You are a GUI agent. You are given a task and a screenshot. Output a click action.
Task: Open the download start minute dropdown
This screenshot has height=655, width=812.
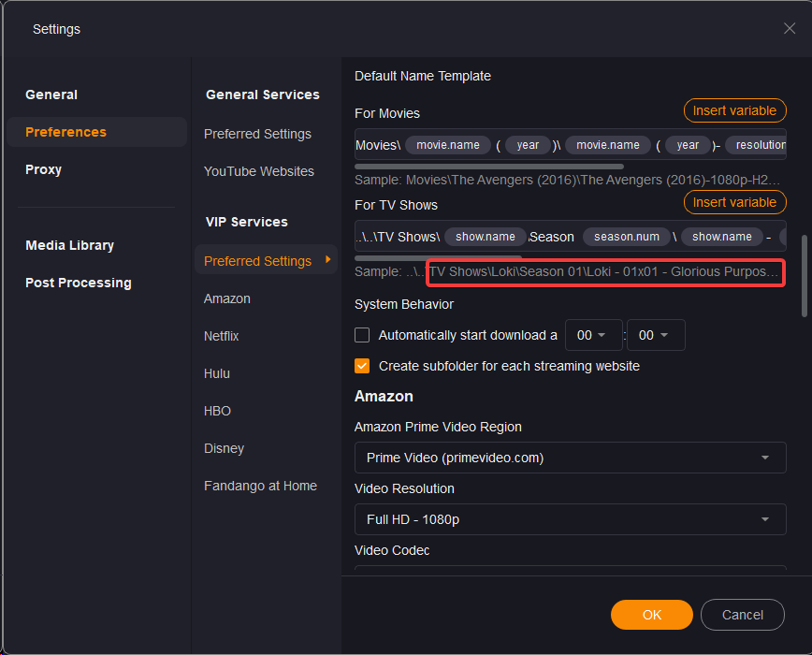coord(655,335)
